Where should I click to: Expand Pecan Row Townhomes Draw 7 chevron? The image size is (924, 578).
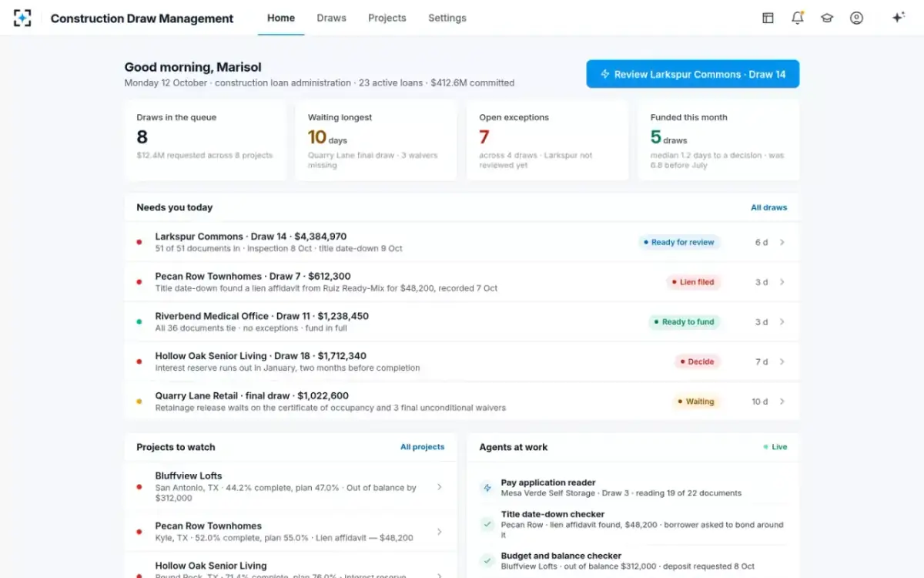click(x=782, y=282)
